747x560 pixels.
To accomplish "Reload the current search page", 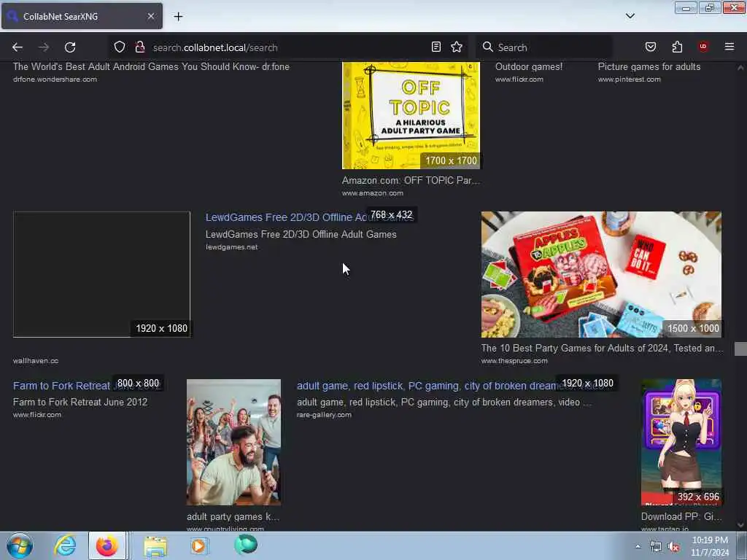I will pos(70,47).
